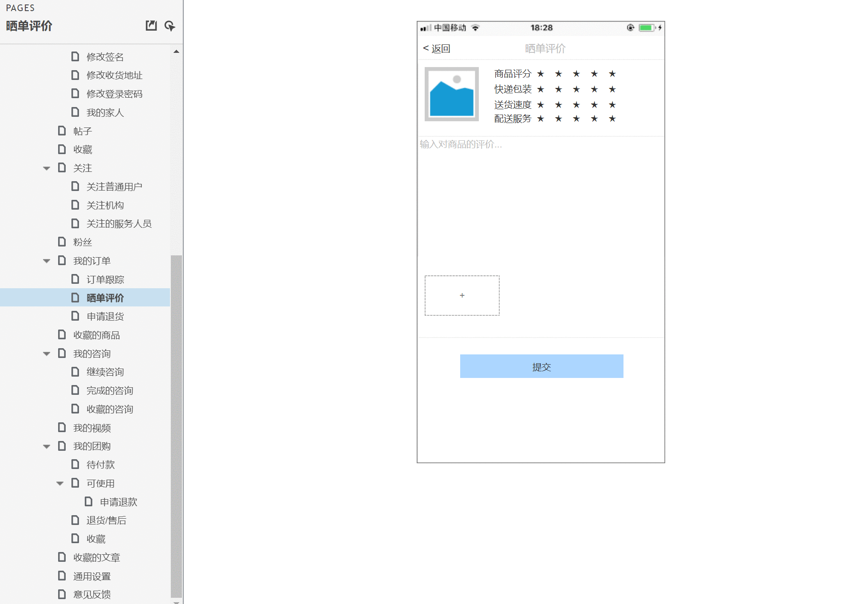Open the 我的视频 page

(92, 428)
